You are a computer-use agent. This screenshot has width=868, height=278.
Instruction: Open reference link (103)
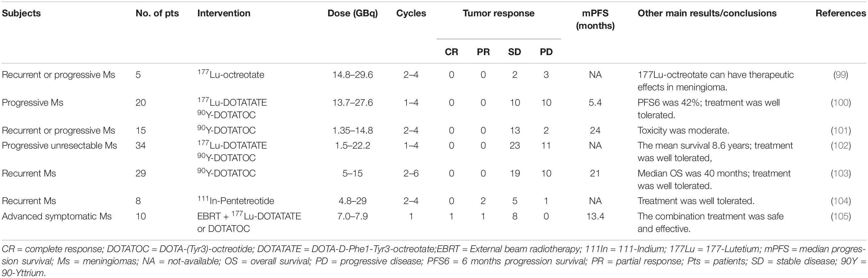coord(841,173)
